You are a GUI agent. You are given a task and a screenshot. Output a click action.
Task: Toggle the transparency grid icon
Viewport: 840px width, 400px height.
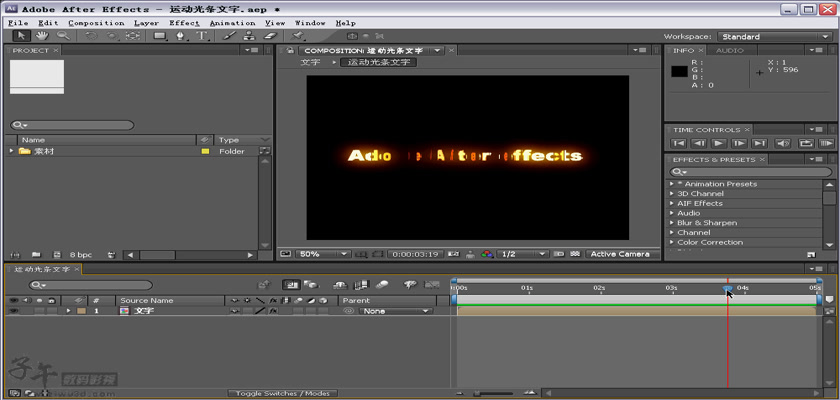(575, 254)
